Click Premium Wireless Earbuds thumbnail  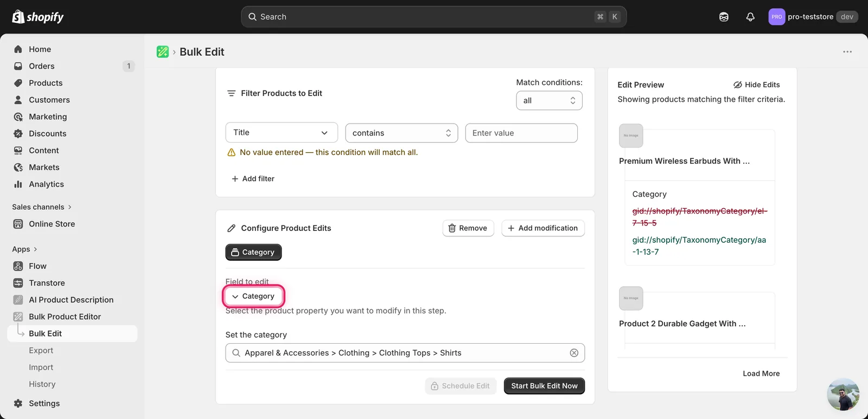tap(631, 136)
